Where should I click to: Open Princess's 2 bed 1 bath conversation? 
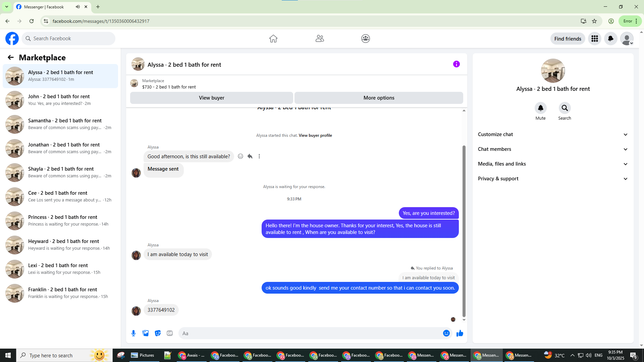tap(60, 221)
